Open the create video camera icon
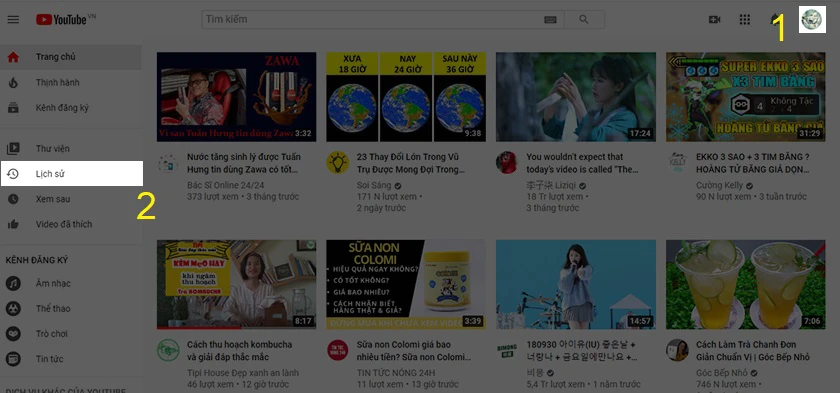This screenshot has height=393, width=840. [714, 20]
